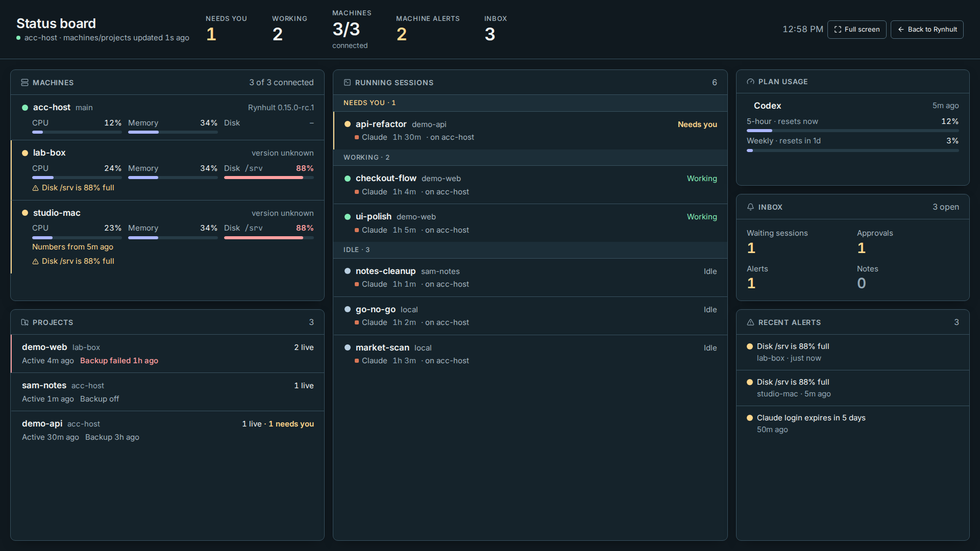The height and width of the screenshot is (551, 980).
Task: Click the Full screen button
Action: (856, 30)
